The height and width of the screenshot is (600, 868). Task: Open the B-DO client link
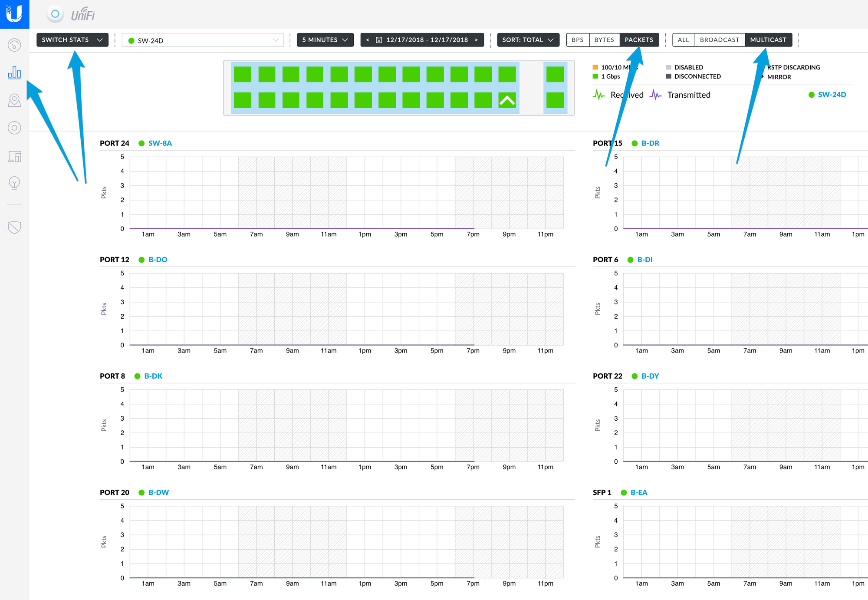[x=158, y=260]
